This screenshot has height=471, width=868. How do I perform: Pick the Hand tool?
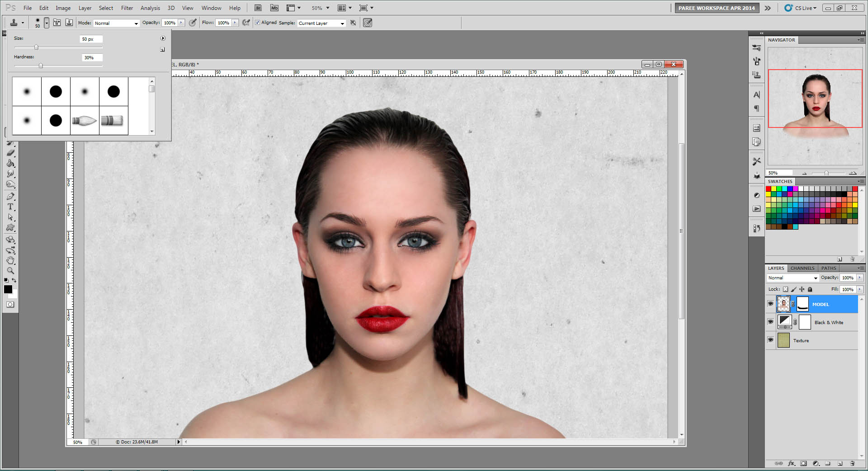point(10,260)
